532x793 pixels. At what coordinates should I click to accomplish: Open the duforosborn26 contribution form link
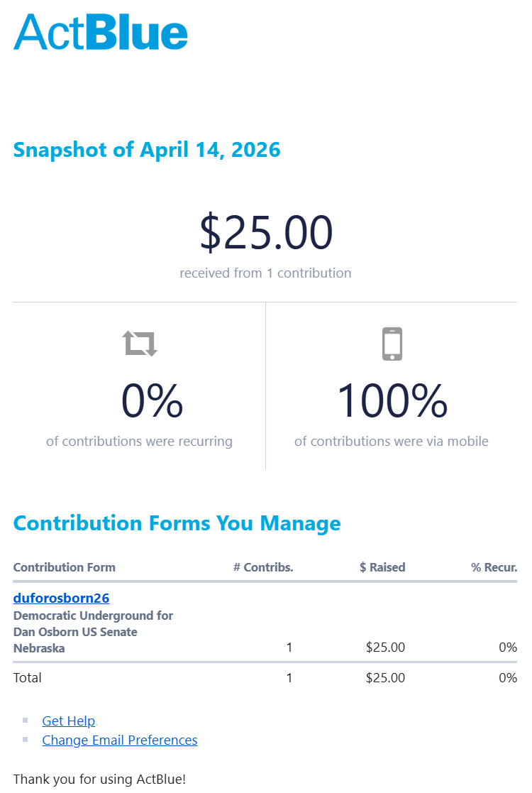point(61,598)
